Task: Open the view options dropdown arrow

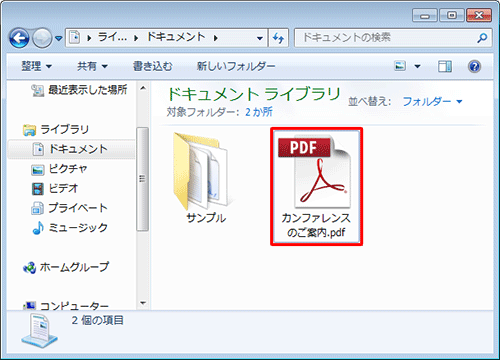Action: tap(417, 66)
